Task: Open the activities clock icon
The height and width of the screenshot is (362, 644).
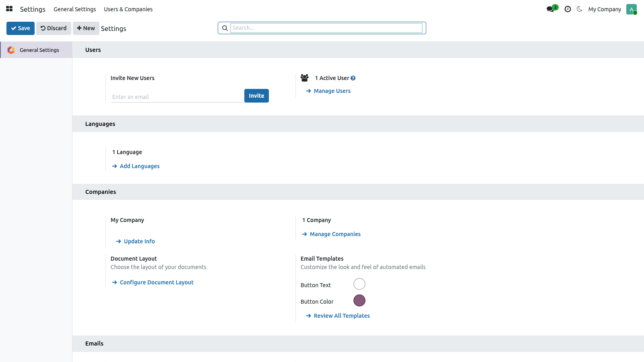Action: [x=568, y=9]
